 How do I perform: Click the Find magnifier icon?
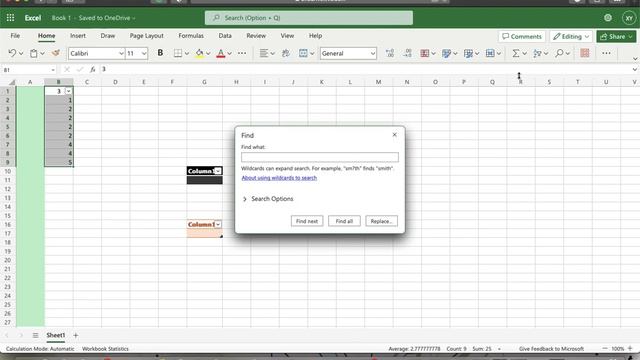(559, 53)
